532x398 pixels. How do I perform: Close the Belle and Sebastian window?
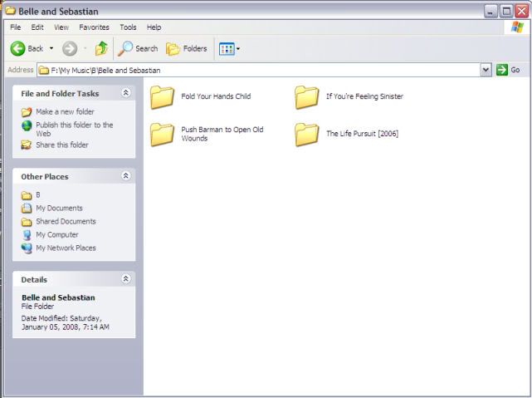pyautogui.click(x=521, y=11)
